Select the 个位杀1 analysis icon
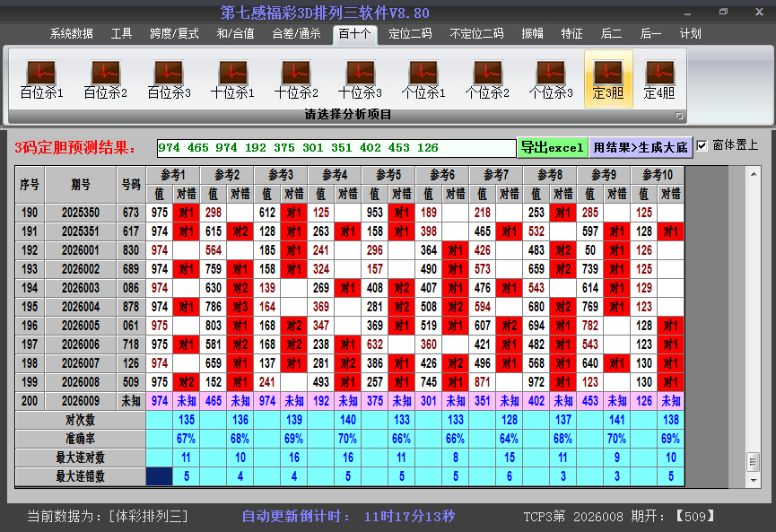Screen dimensions: 776x532 (x=423, y=79)
